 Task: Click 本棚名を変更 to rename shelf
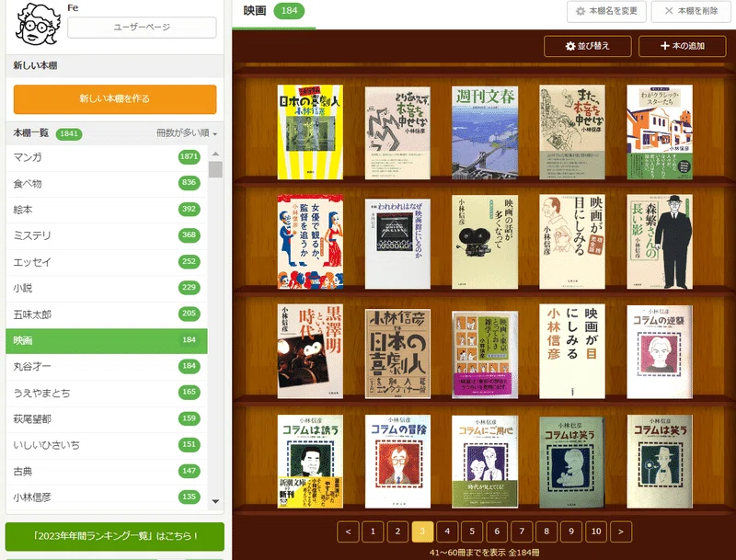coord(606,11)
